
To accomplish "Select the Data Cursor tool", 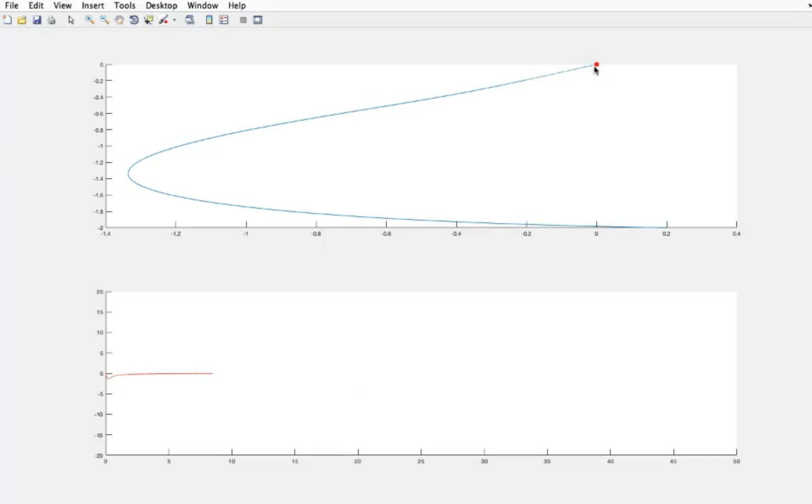I will pos(149,20).
